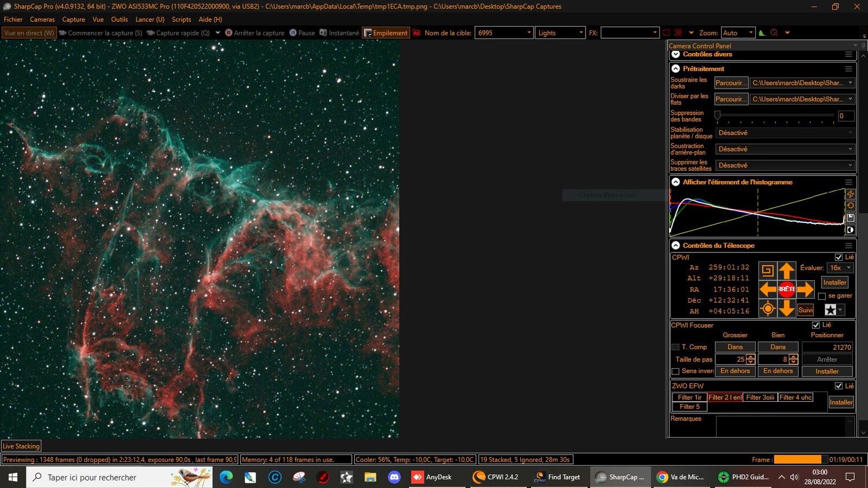Open the Cameras menu

pyautogui.click(x=42, y=19)
